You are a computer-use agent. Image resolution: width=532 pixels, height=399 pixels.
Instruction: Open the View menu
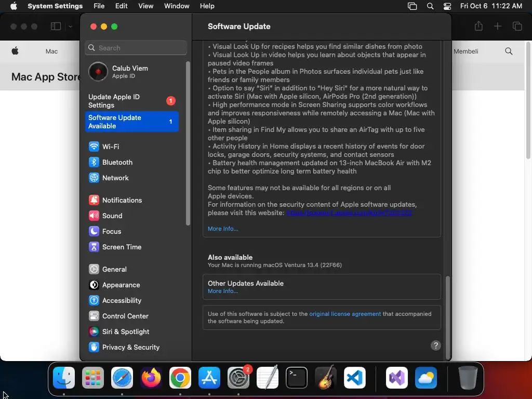[145, 6]
